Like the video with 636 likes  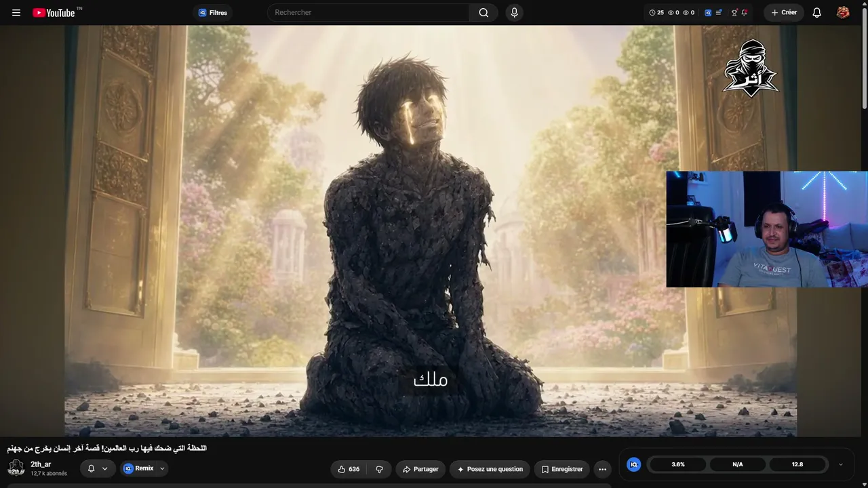pos(349,469)
